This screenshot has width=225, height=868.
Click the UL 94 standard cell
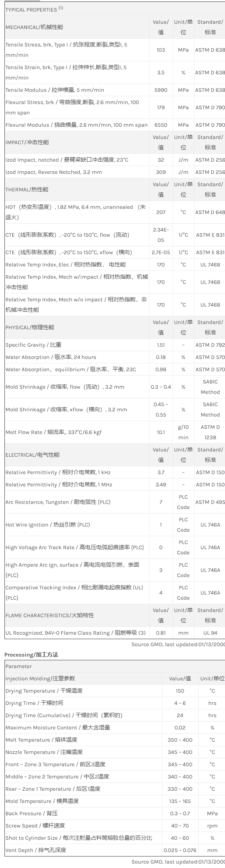click(210, 633)
